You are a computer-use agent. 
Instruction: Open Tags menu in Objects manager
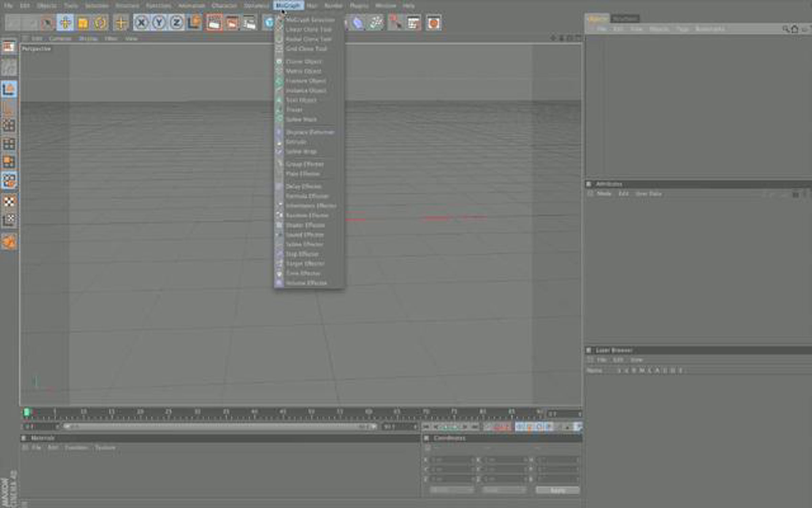(682, 29)
